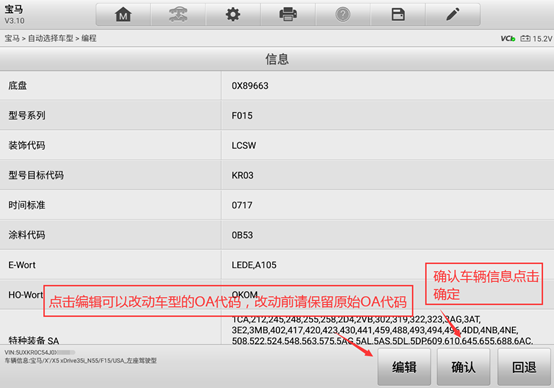
Task: Select value 0X89663
Action: point(250,86)
